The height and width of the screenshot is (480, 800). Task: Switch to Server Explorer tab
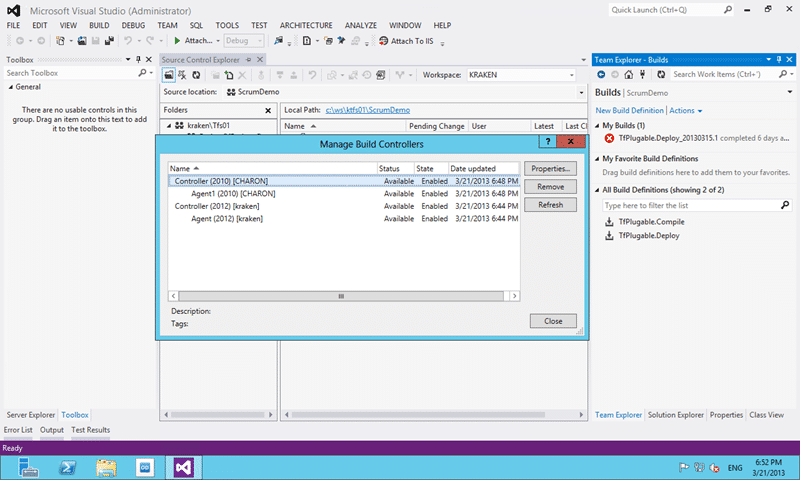(31, 415)
